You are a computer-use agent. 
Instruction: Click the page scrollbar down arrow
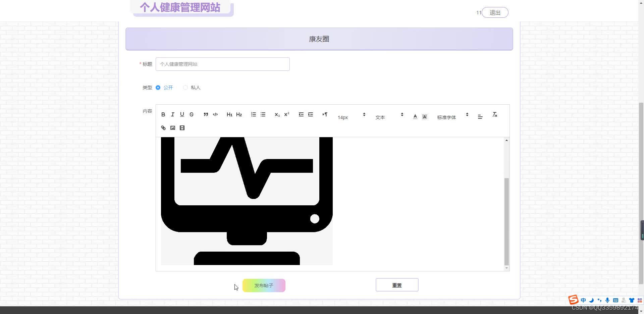(x=641, y=311)
